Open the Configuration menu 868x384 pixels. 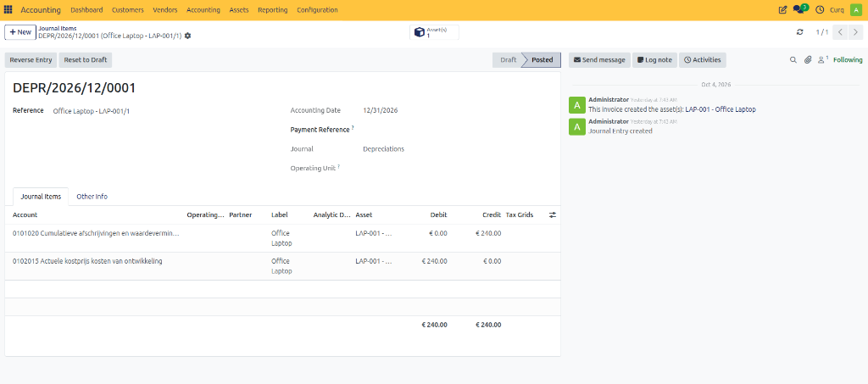pyautogui.click(x=317, y=10)
